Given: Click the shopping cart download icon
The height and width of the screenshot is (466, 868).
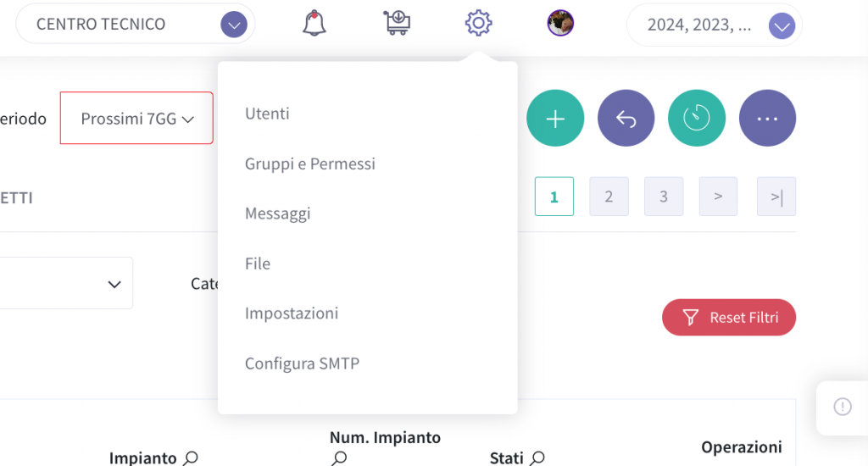Looking at the screenshot, I should click(x=397, y=23).
